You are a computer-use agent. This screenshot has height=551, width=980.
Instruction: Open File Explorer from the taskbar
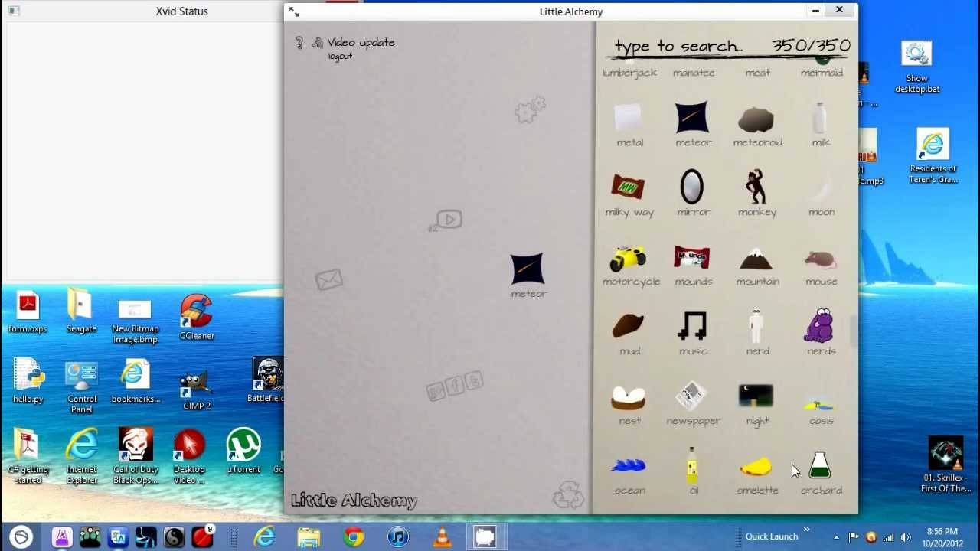(x=309, y=536)
